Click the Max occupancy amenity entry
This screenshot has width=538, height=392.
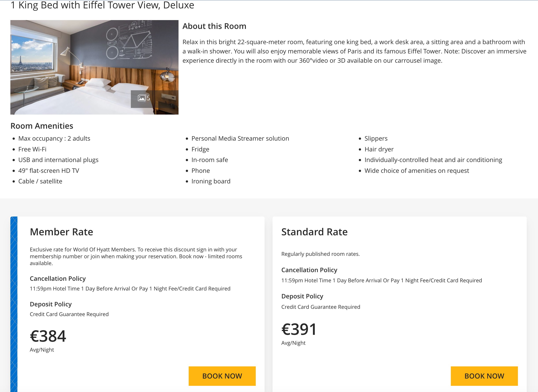tap(54, 138)
